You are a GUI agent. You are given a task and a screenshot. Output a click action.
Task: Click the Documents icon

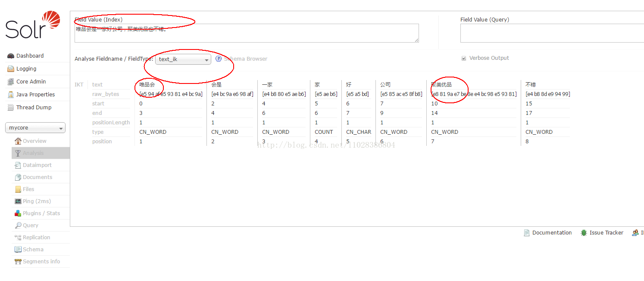[18, 177]
